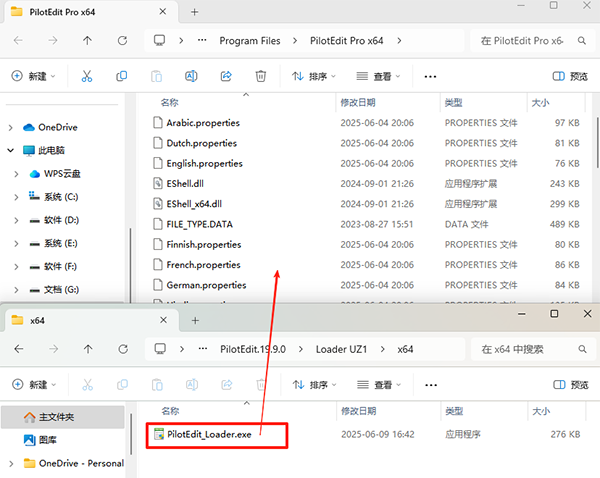Click search magnifier in PilotEdit Pro x64 window

[x=582, y=41]
